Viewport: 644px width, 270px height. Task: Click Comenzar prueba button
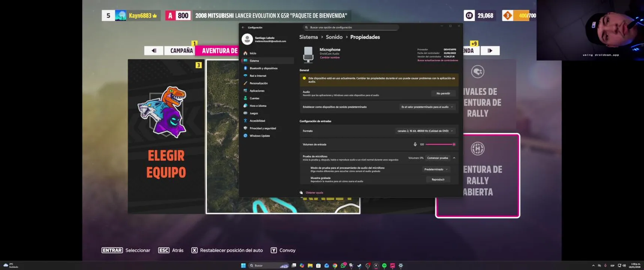pyautogui.click(x=437, y=158)
